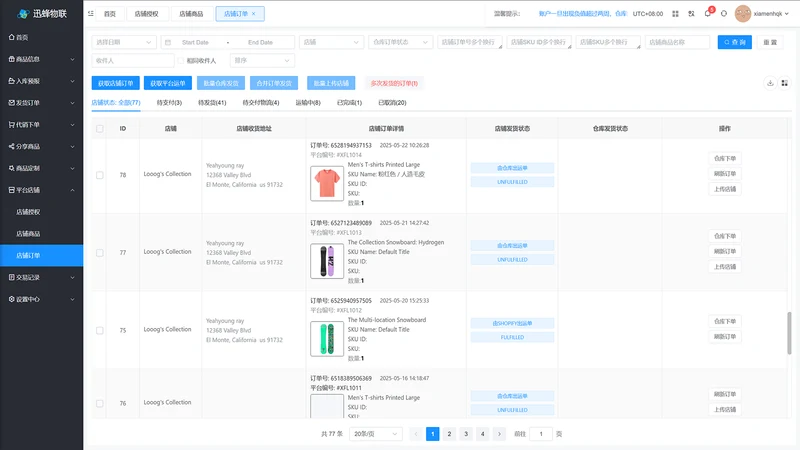Viewport: 800px width, 450px height.
Task: Switch to the 店铺商品 top tab
Action: 191,14
